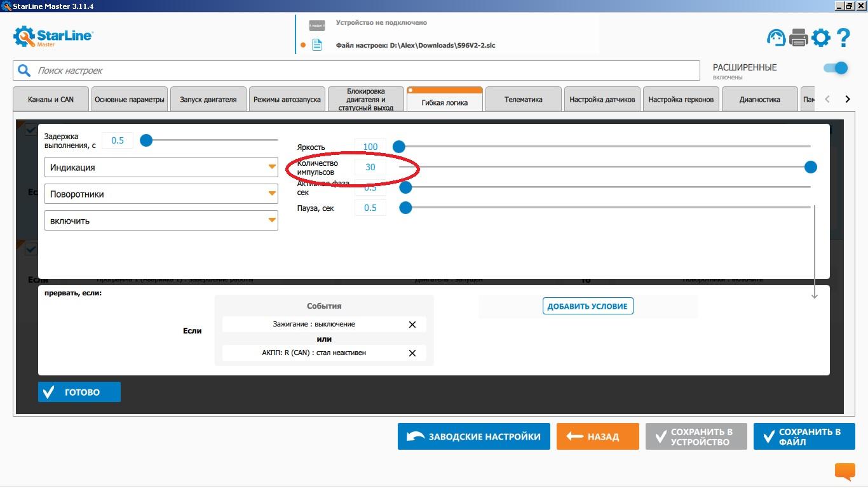Focus the 'Поиск настроек' search field
Viewport: 868px width, 491px height.
(x=356, y=71)
